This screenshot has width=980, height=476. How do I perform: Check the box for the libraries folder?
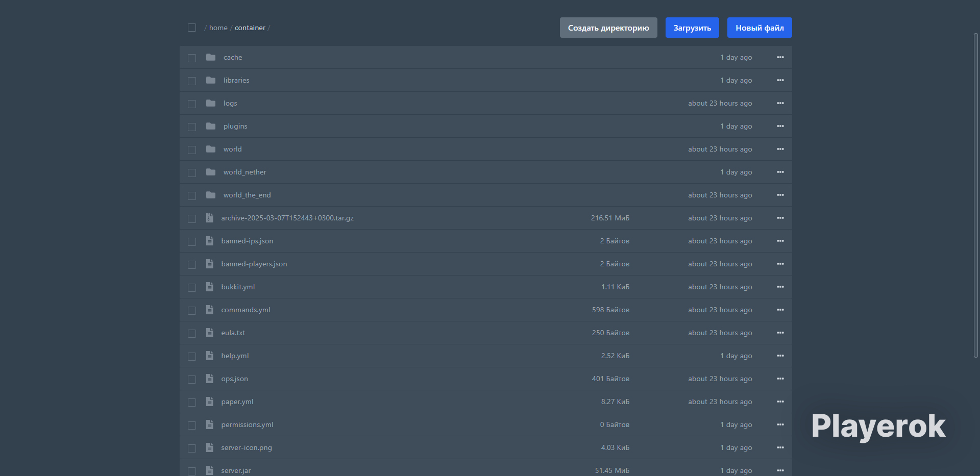pos(192,81)
